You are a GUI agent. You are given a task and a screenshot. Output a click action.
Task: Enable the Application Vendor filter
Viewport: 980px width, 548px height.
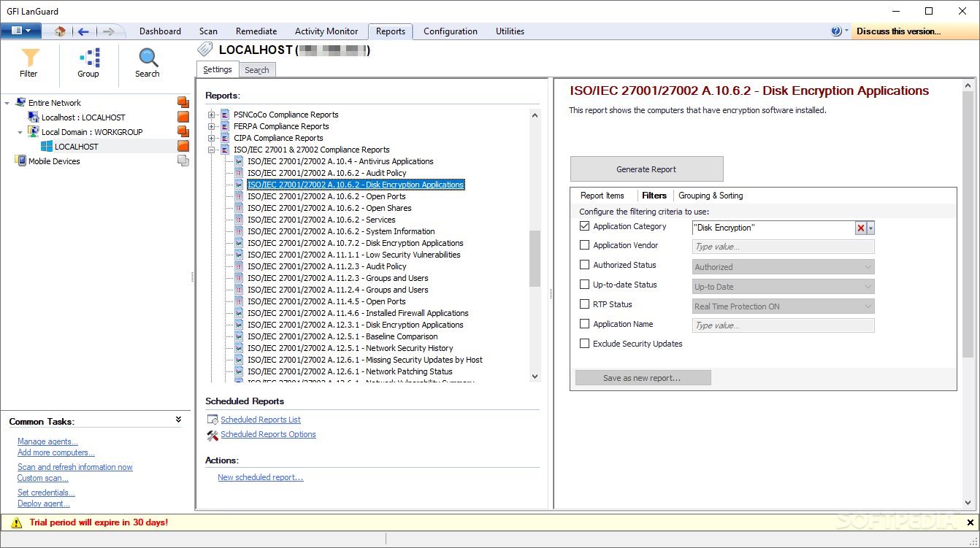584,245
